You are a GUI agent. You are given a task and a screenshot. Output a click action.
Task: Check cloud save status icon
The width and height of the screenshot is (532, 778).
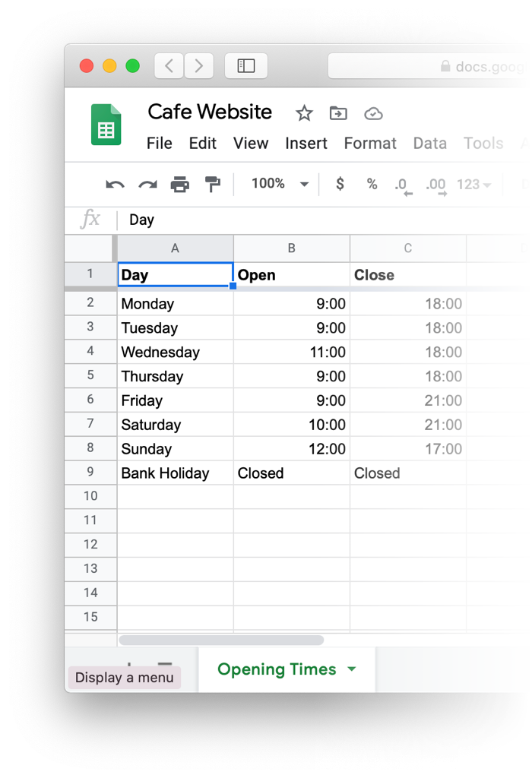pyautogui.click(x=373, y=114)
